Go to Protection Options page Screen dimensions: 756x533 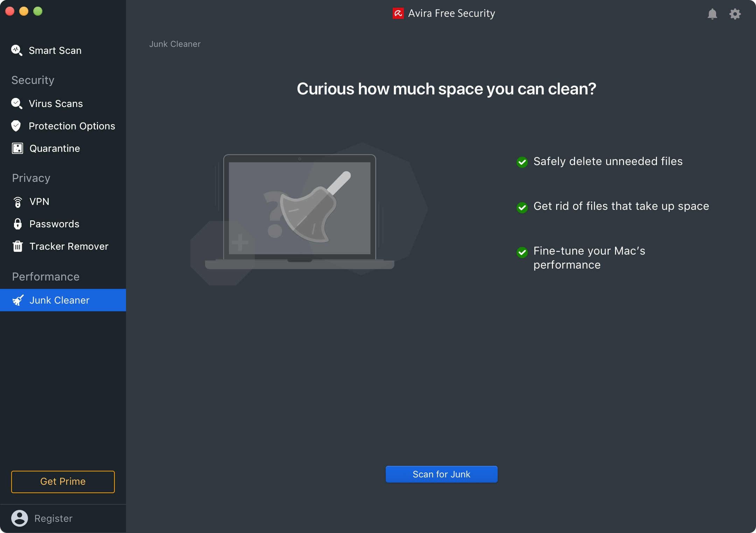click(x=72, y=126)
